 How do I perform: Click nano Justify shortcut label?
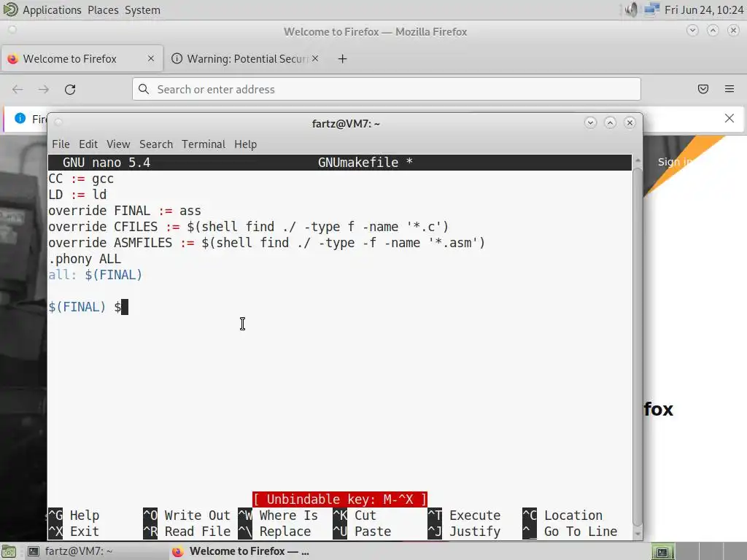[x=474, y=532]
